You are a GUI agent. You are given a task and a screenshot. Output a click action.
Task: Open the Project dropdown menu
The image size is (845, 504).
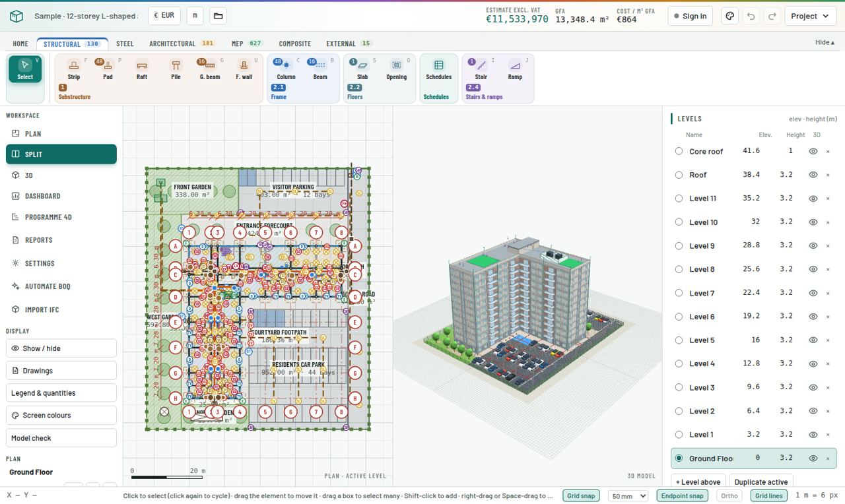pyautogui.click(x=810, y=16)
